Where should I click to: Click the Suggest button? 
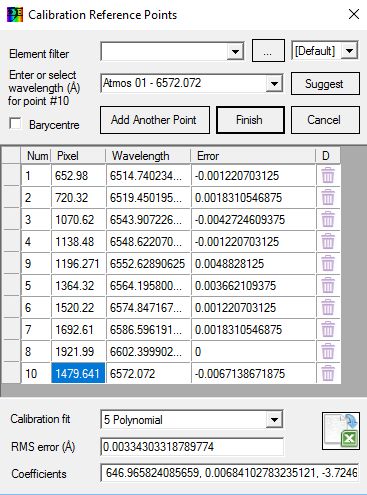pyautogui.click(x=325, y=84)
